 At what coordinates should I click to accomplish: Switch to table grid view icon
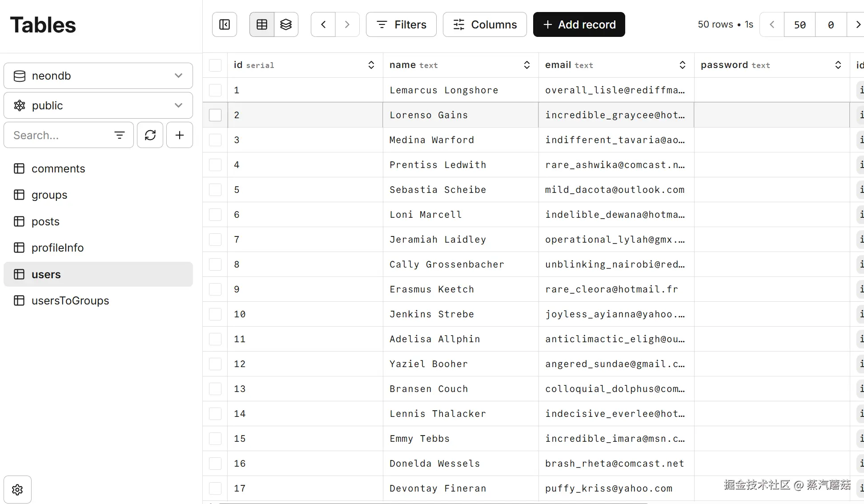point(262,24)
